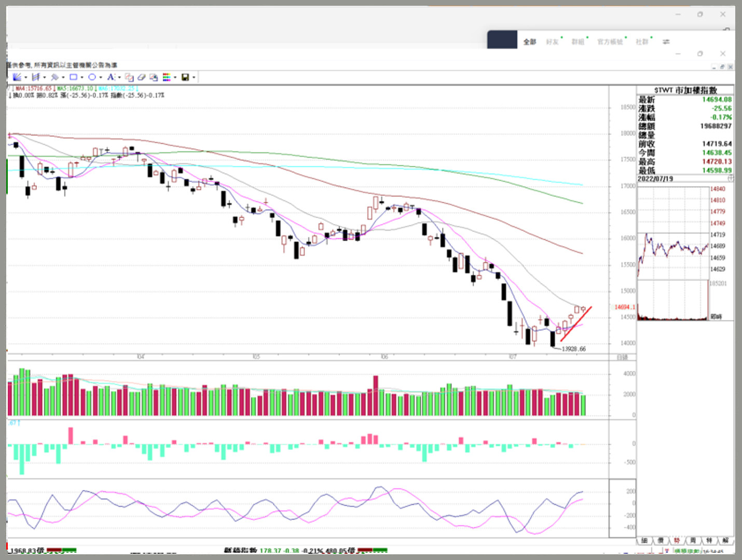742x560 pixels.
Task: Click the MA4:15716.65 indicator label
Action: point(34,89)
